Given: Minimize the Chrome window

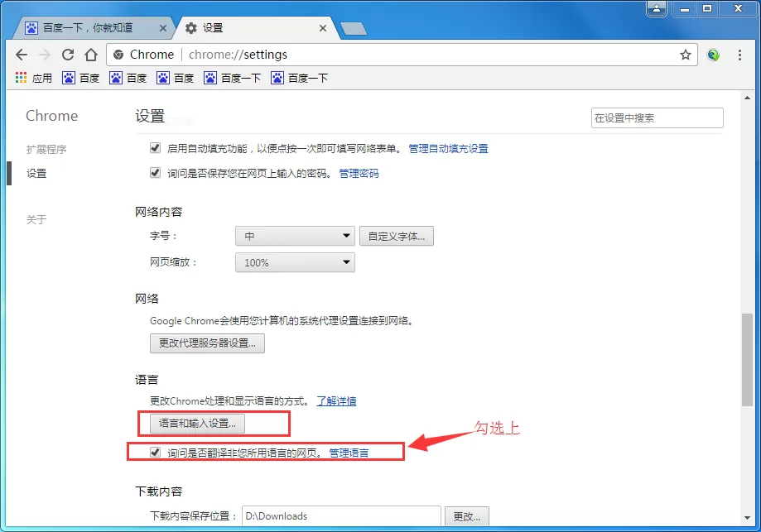Looking at the screenshot, I should [x=685, y=9].
